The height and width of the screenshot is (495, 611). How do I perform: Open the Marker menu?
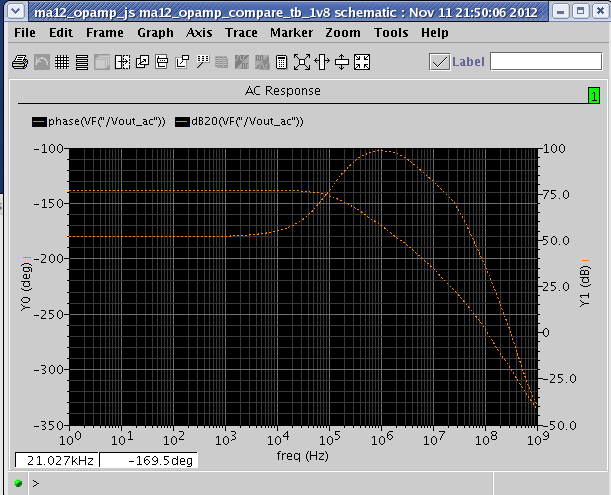pyautogui.click(x=291, y=33)
